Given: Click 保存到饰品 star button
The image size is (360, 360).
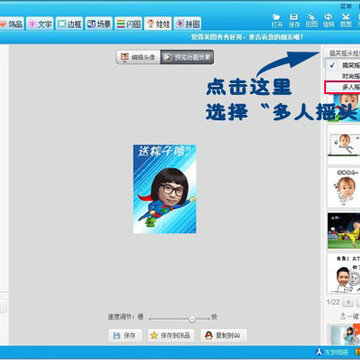Looking at the screenshot, I should coord(171,335).
